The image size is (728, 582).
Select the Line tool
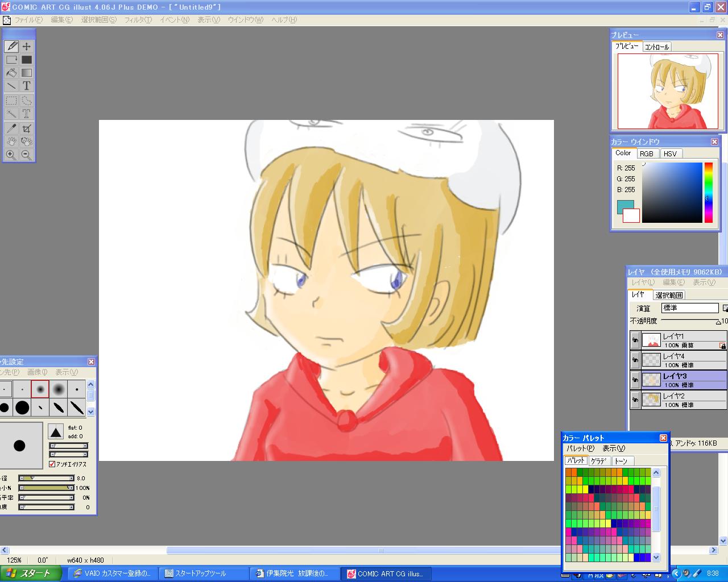click(x=11, y=86)
